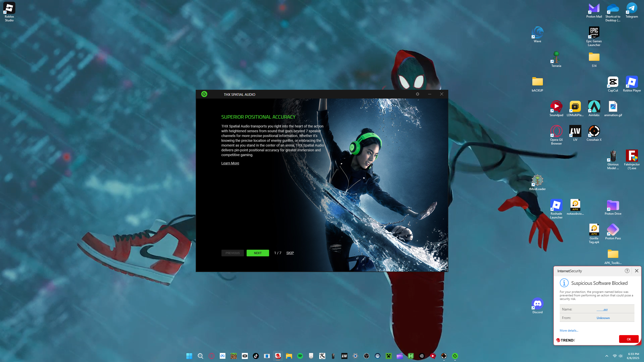The width and height of the screenshot is (644, 362).
Task: Select the LIV desktop icon
Action: [x=575, y=133]
